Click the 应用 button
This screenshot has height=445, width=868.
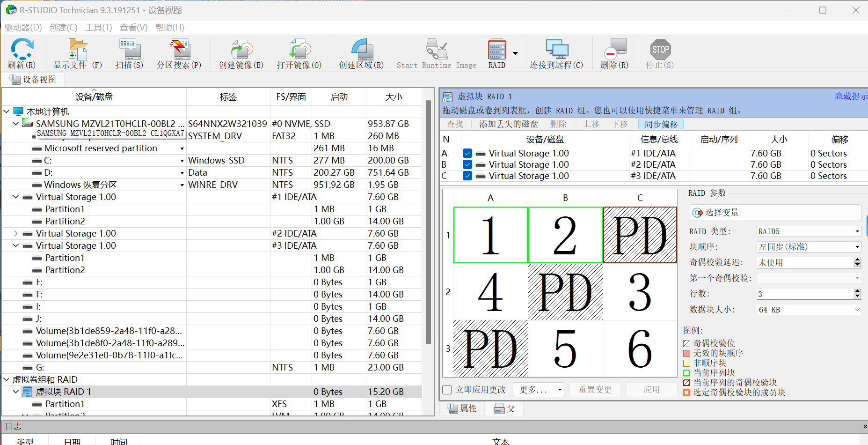[x=651, y=390]
